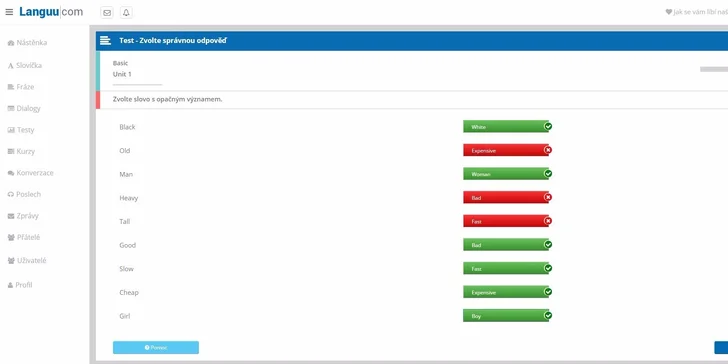Click the Pomoc help button
The width and height of the screenshot is (728, 364).
pyautogui.click(x=156, y=347)
